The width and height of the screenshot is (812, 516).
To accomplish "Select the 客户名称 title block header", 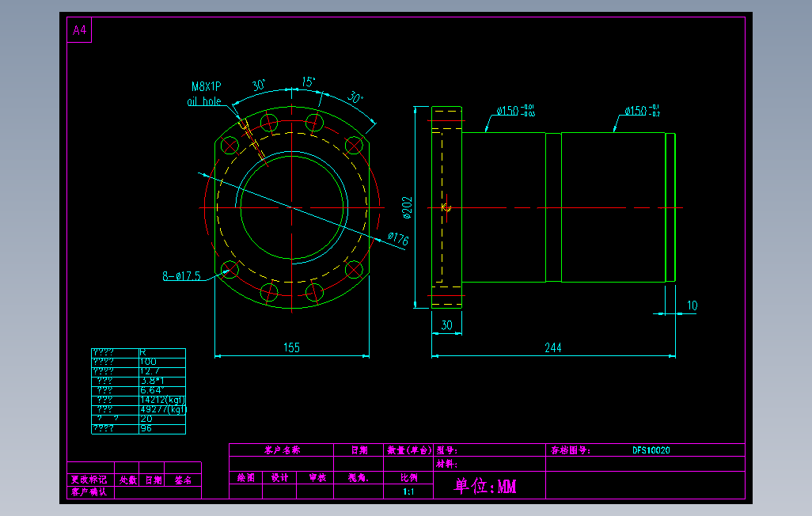I will click(x=283, y=450).
